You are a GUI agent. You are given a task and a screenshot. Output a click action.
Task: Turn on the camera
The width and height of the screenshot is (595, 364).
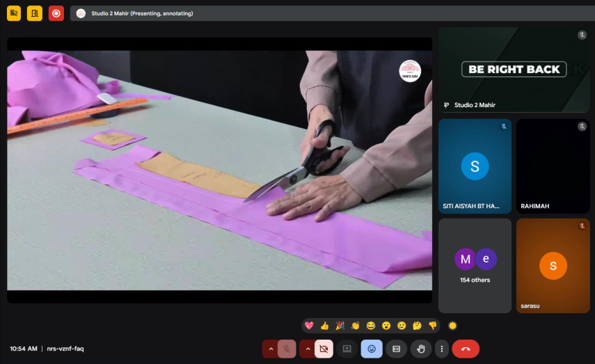324,349
